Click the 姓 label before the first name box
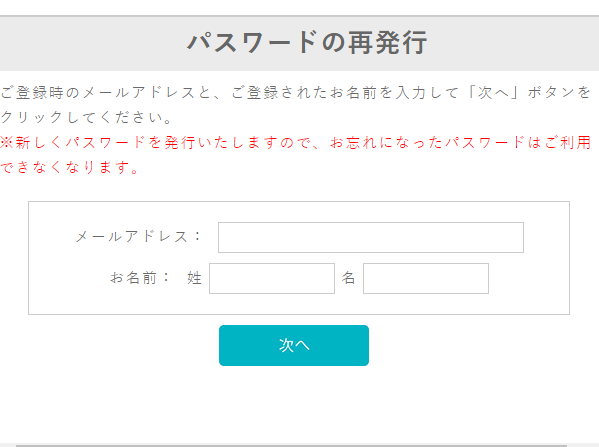 (194, 278)
